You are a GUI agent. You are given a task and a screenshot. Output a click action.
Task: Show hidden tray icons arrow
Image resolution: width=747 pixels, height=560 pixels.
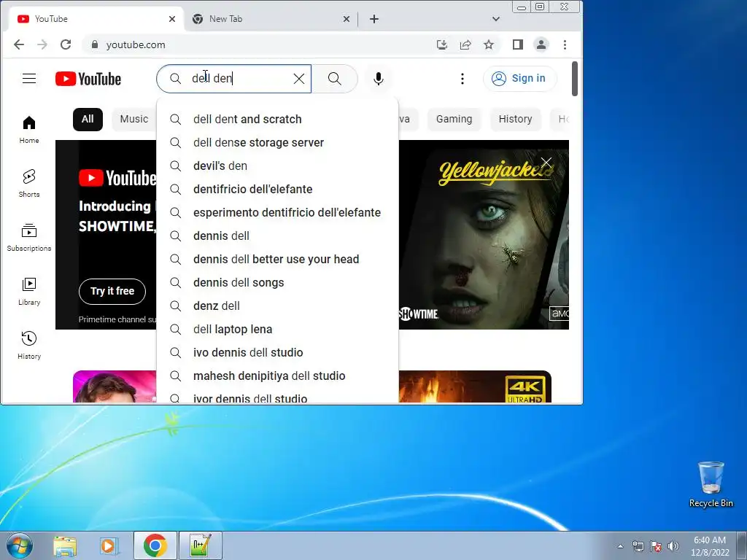[x=620, y=546]
